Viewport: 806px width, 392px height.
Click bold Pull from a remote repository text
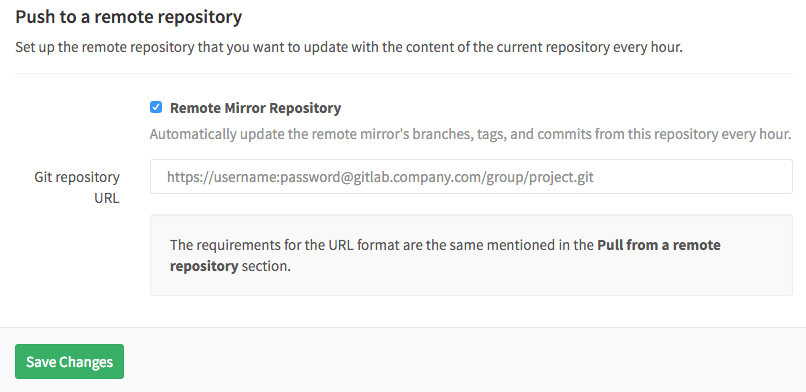(445, 255)
